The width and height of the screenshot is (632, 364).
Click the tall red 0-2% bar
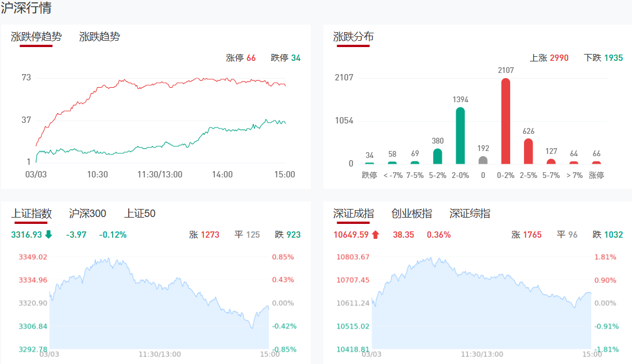506,121
